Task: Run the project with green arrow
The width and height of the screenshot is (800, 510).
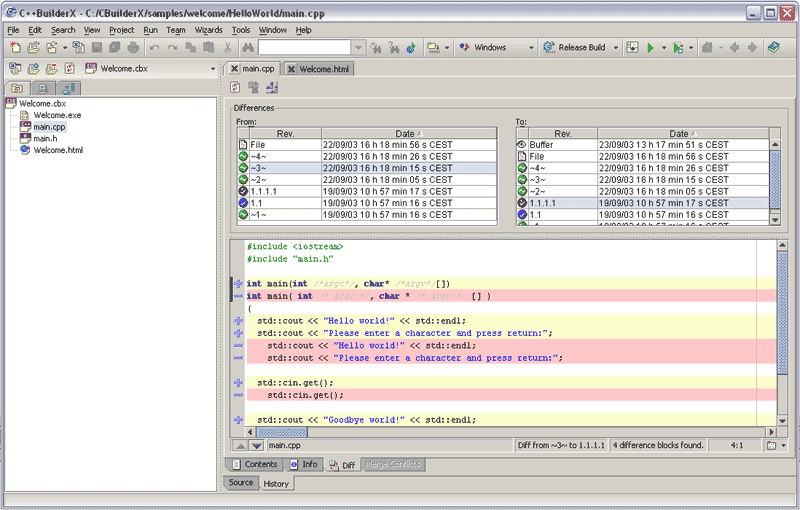Action: click(650, 47)
